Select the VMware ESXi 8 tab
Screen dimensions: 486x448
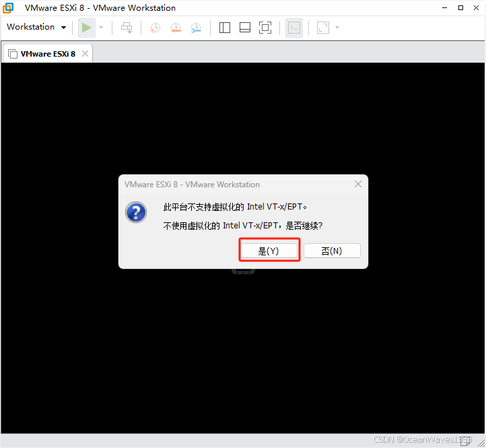48,54
